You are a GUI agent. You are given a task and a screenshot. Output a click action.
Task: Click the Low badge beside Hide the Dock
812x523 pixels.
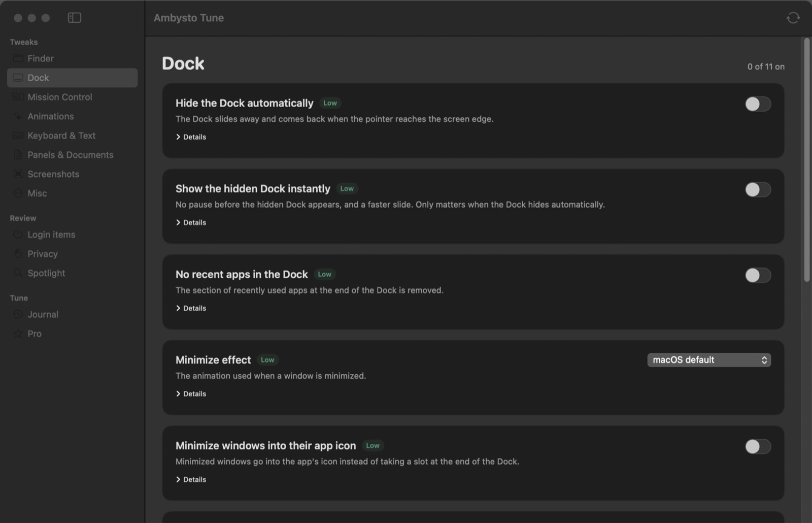click(x=330, y=103)
